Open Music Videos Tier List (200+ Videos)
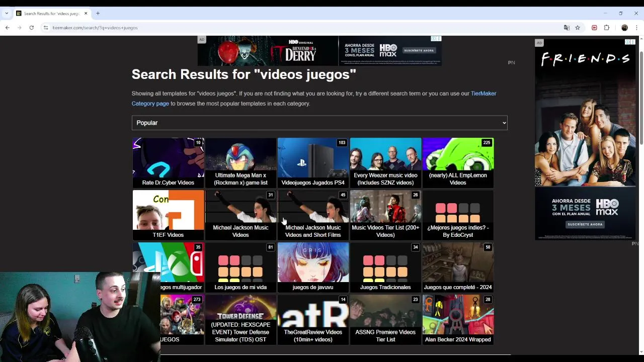 385,215
